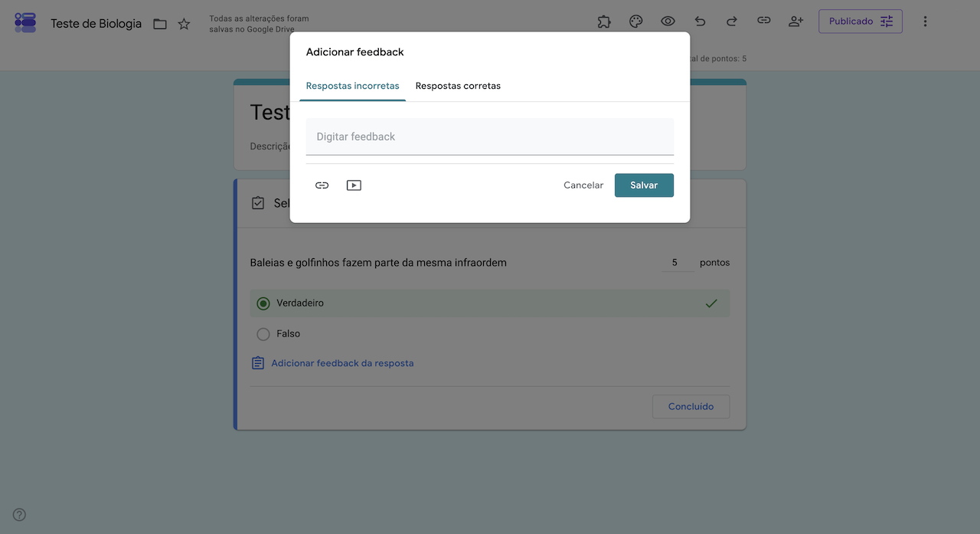Click the redo arrow icon
Viewport: 980px width, 534px height.
732,21
